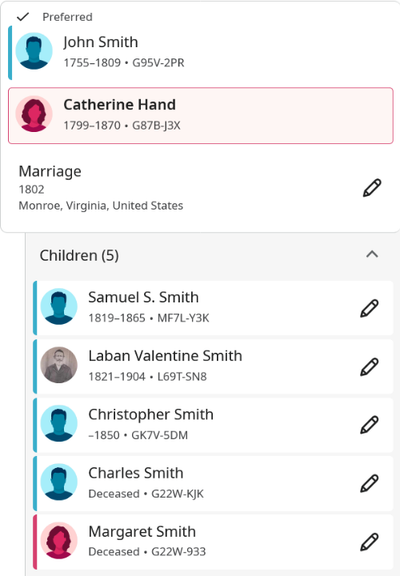Image resolution: width=400 pixels, height=576 pixels.
Task: Toggle the Preferred checkmark
Action: point(23,17)
